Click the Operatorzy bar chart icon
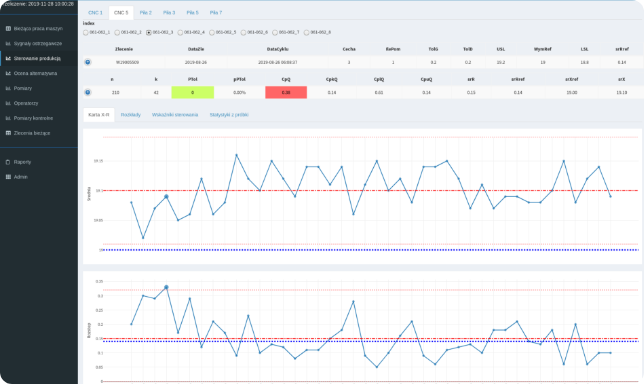 (8, 103)
